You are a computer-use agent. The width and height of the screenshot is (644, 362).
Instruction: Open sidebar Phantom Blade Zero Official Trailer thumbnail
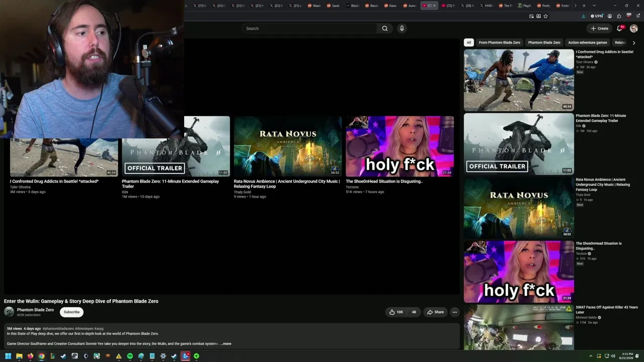point(519,144)
